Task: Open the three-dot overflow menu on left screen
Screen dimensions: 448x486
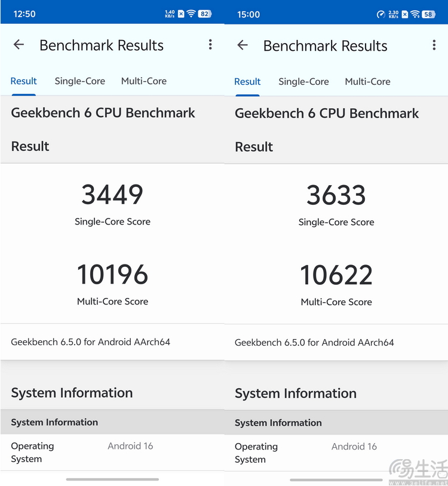Action: pyautogui.click(x=210, y=45)
